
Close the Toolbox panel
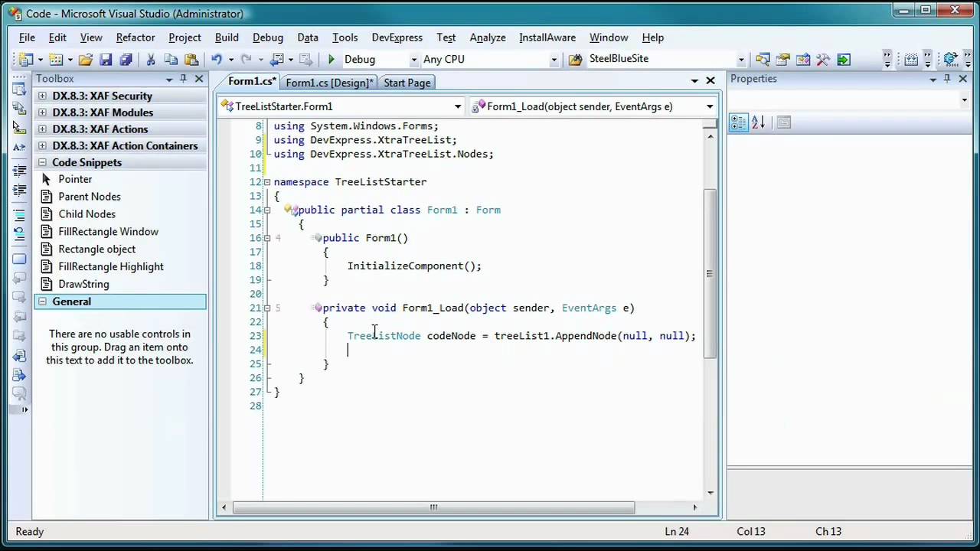pos(199,79)
